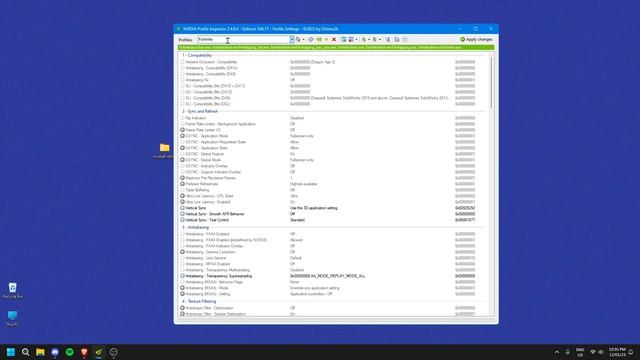Click the '3 - Antialiasing' group header
The image size is (640, 360).
[196, 227]
